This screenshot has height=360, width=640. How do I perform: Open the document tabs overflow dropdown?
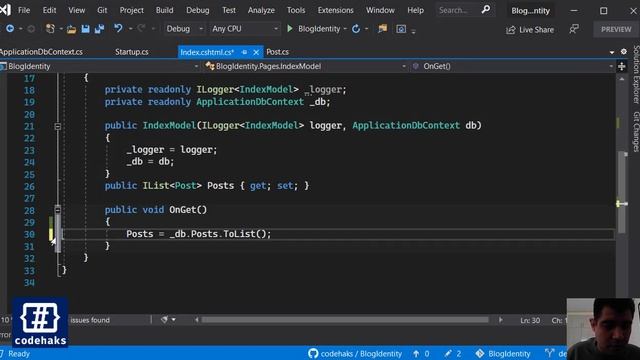(611, 52)
